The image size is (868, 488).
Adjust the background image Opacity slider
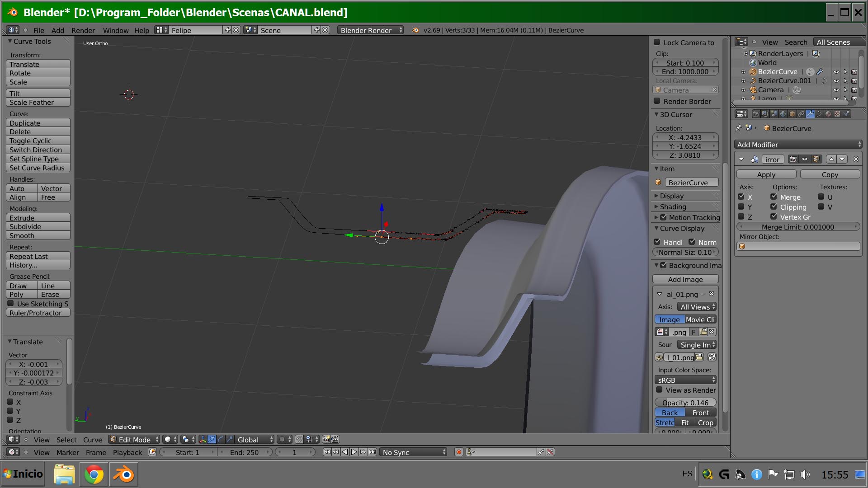(x=685, y=403)
